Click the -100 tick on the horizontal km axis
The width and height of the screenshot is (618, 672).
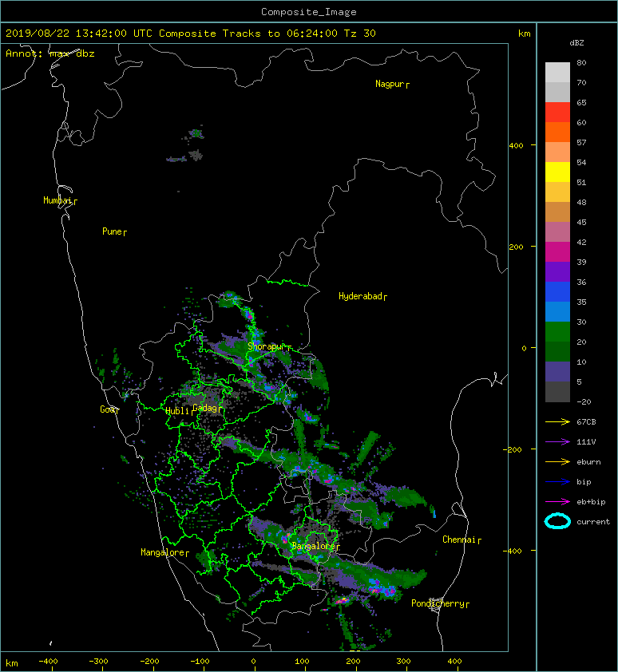[200, 662]
